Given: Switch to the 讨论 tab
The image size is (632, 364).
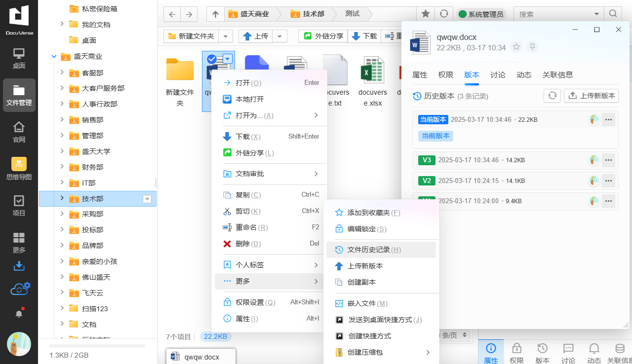Looking at the screenshot, I should pos(498,75).
